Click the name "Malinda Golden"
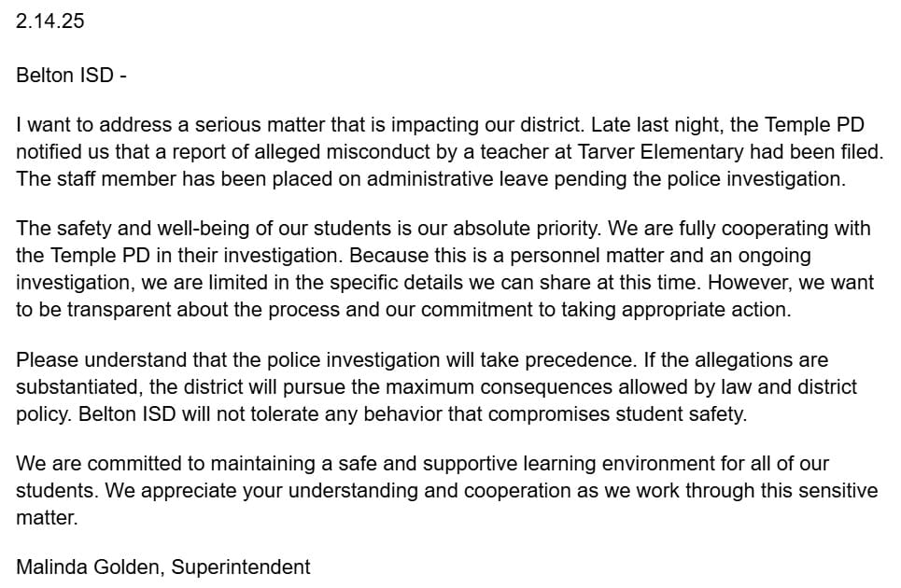Image resolution: width=901 pixels, height=588 pixels. (x=88, y=566)
